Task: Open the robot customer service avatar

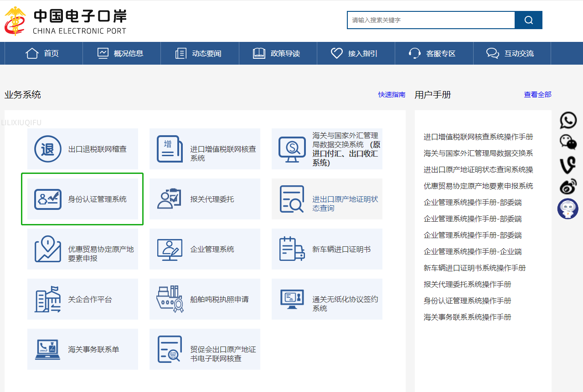Action: point(568,209)
